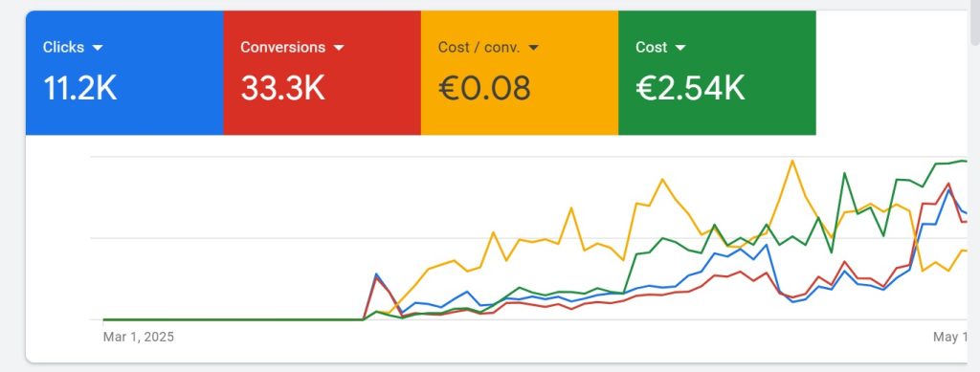
Task: Toggle the yellow Cost / conv. scorecard
Action: [520, 73]
